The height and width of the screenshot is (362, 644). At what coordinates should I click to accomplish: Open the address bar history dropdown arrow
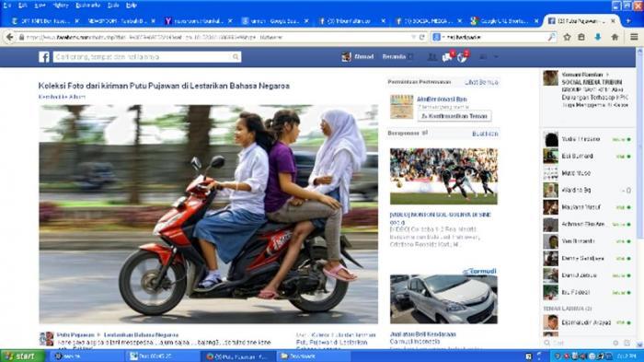click(413, 37)
